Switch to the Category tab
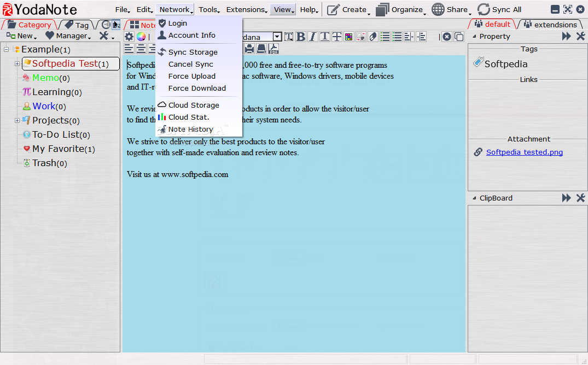 (x=29, y=25)
